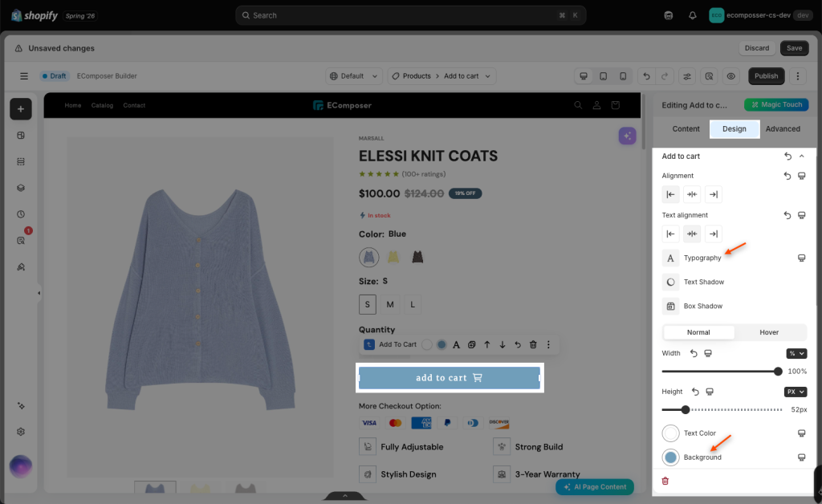Open Magic Touch
Viewport: 822px width, 504px height.
776,105
